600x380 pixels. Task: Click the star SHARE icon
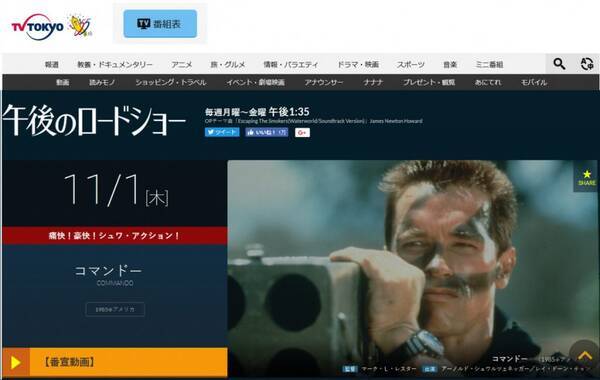coord(587,178)
